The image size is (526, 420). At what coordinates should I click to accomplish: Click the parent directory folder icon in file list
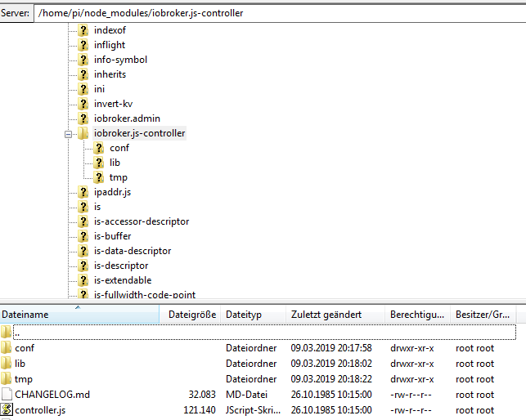[x=6, y=333]
